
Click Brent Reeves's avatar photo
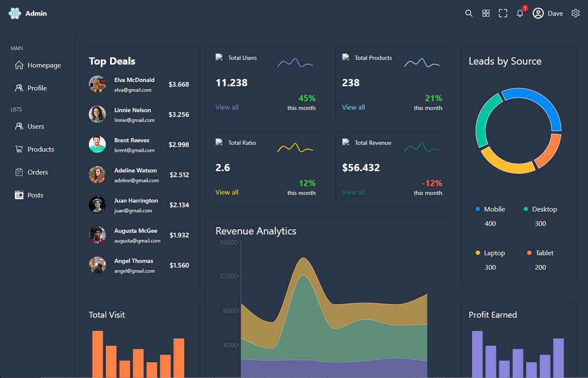tap(97, 144)
